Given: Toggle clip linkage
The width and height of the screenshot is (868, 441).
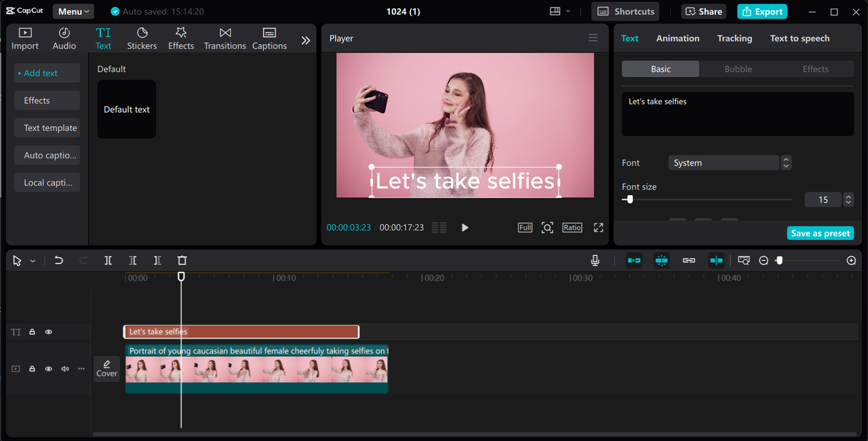Looking at the screenshot, I should (x=689, y=260).
